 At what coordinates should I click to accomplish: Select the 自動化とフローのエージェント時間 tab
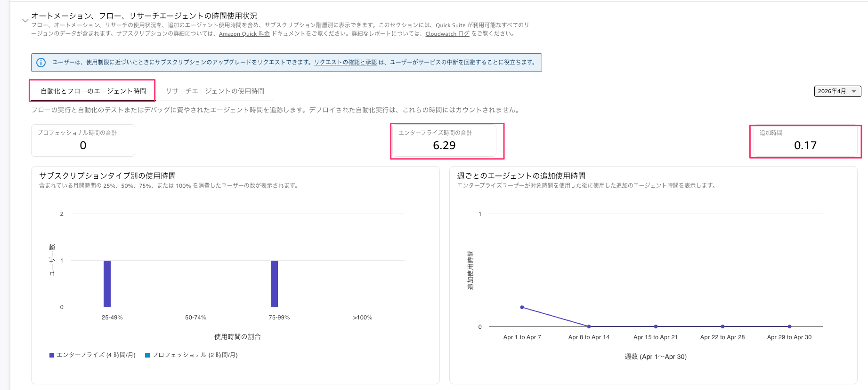coord(93,91)
